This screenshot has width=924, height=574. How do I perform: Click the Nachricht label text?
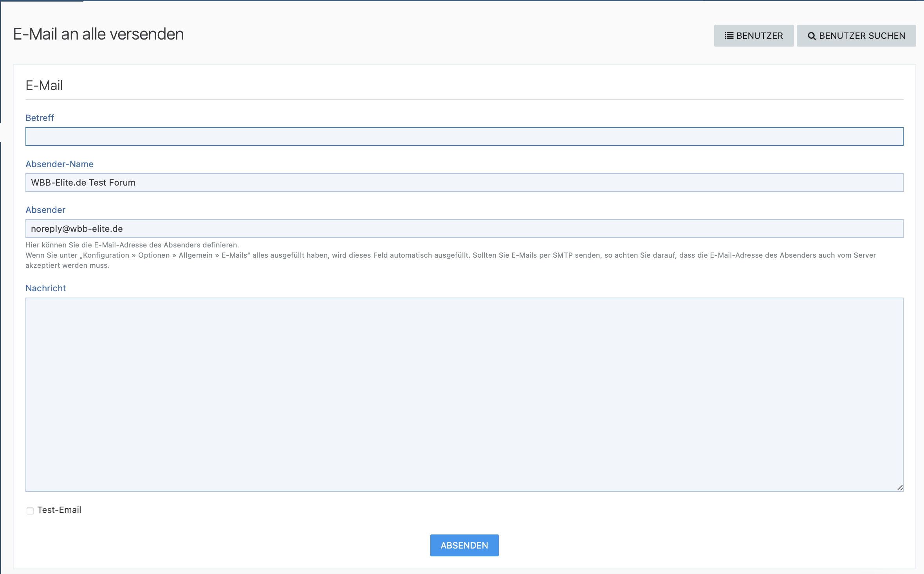pyautogui.click(x=46, y=288)
